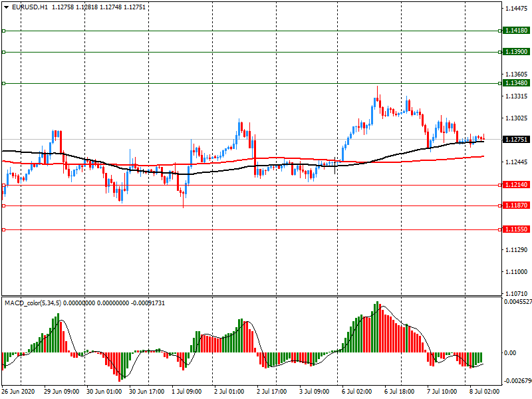Click the 1.11870 level price tag
The width and height of the screenshot is (532, 399).
(x=516, y=206)
